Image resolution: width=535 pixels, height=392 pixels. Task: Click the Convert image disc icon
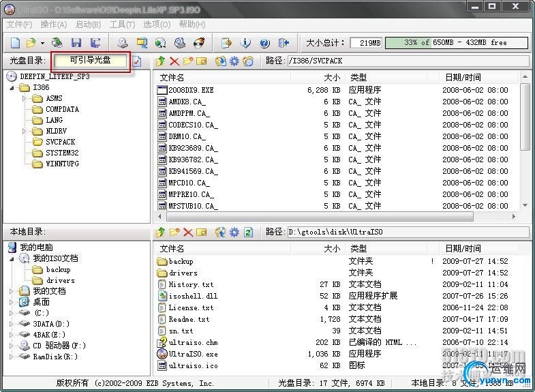coord(160,43)
